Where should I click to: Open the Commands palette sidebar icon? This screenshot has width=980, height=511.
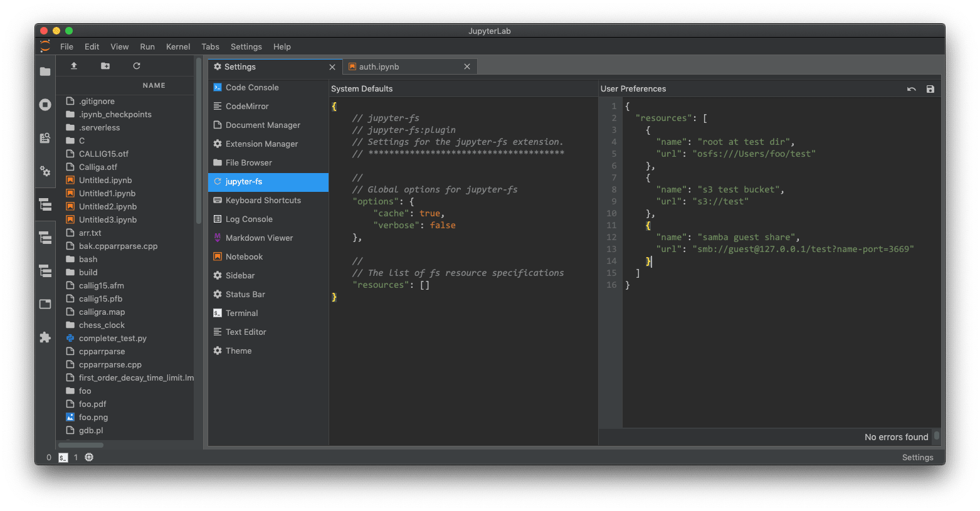point(45,138)
